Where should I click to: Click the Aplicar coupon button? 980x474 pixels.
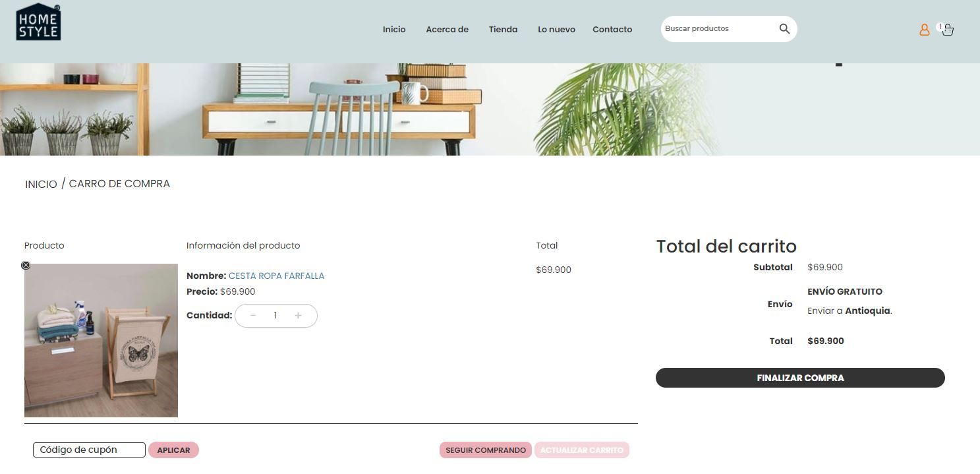(173, 450)
